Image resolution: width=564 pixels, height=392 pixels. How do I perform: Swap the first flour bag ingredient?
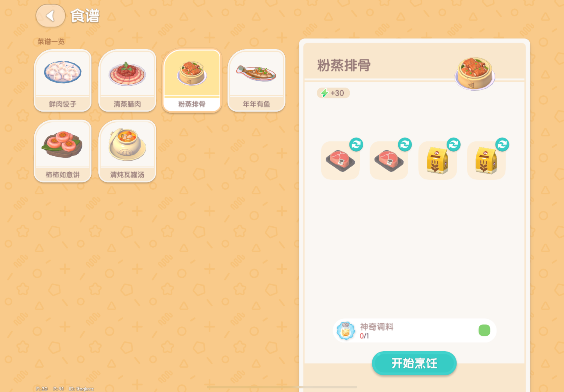[x=453, y=144]
